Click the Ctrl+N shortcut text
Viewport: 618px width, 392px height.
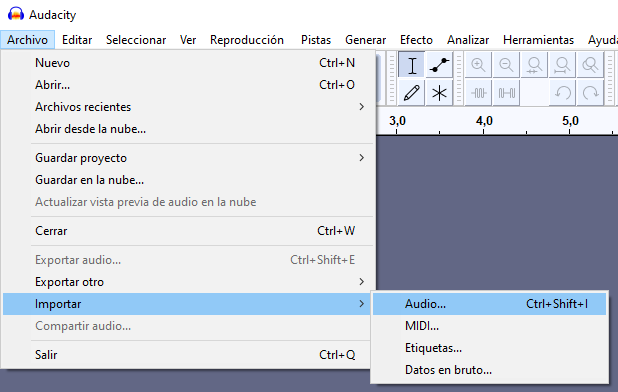point(337,63)
